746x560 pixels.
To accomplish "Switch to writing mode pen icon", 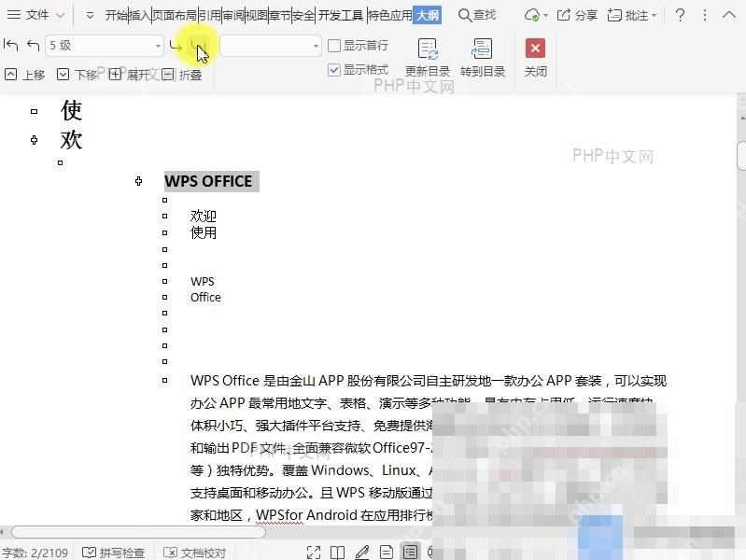I will [362, 553].
